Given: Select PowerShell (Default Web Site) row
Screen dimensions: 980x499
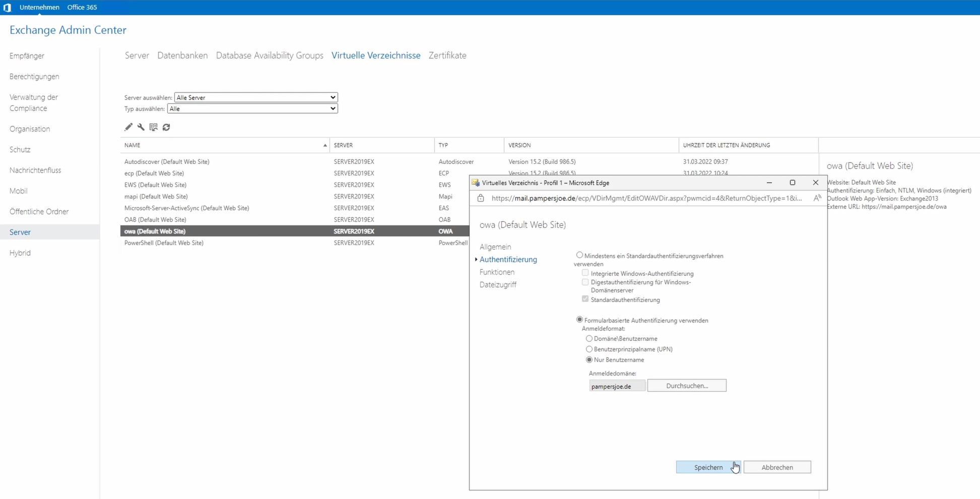Looking at the screenshot, I should point(295,243).
